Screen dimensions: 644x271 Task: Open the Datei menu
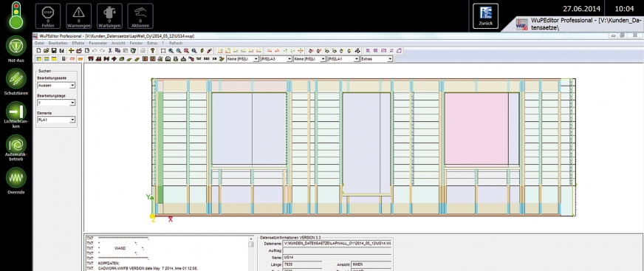tap(39, 43)
